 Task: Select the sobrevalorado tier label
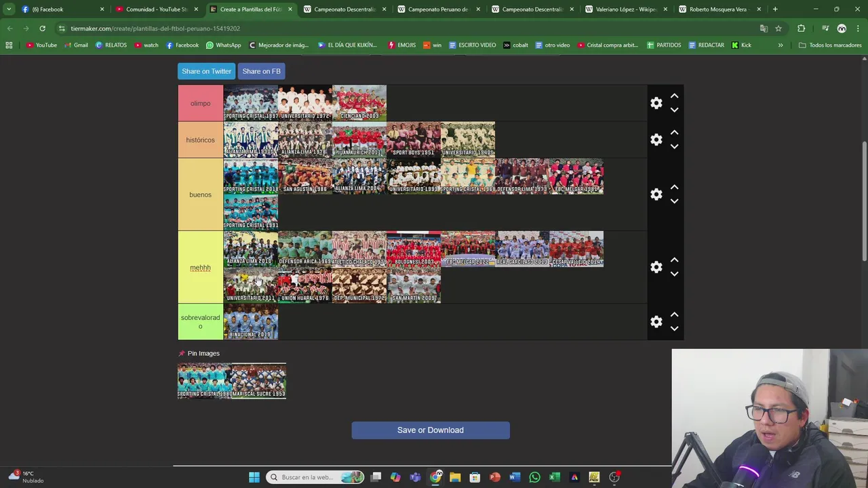200,322
